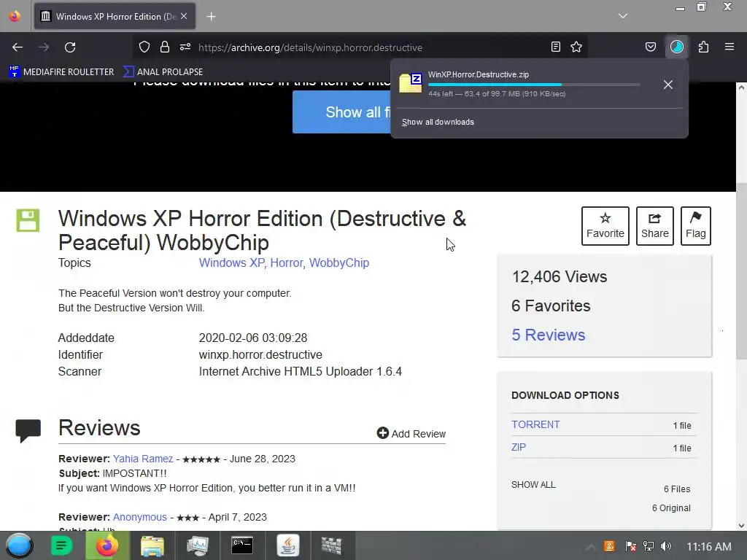
Task: Click the download progress bar
Action: pos(534,85)
